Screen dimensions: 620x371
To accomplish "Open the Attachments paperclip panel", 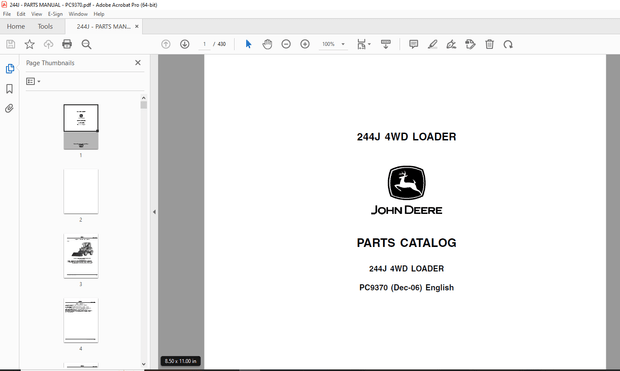I will coord(9,108).
